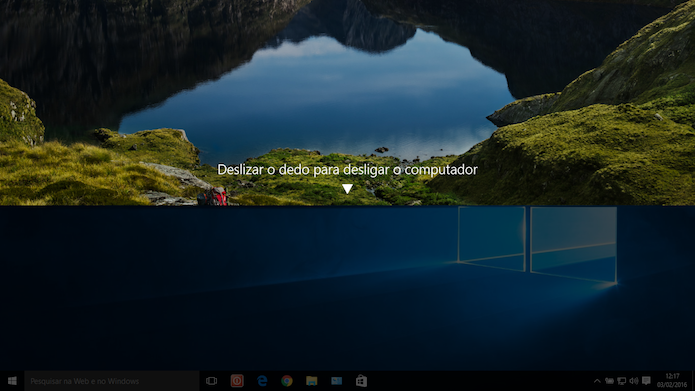The width and height of the screenshot is (695, 391).
Task: Open the blue window app next to File Explorer
Action: (x=336, y=381)
